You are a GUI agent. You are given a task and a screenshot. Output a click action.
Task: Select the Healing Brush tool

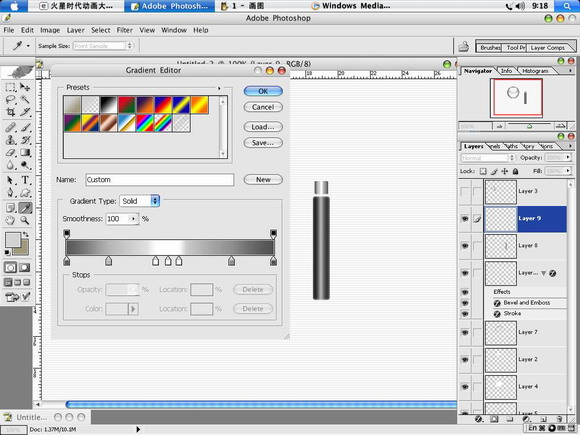tap(10, 128)
